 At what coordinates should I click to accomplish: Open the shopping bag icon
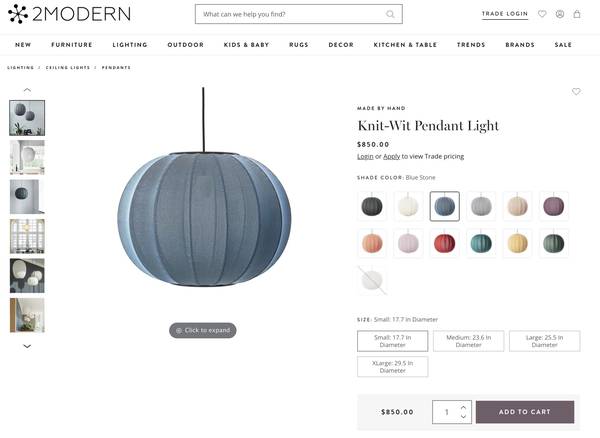click(x=577, y=14)
